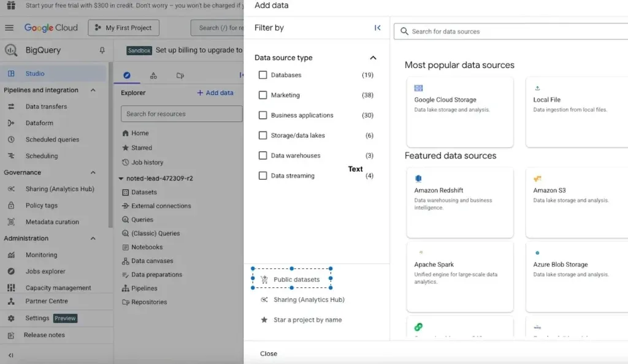Screen dimensions: 628x364
Task: Tick the Databases checkbox
Action: (x=263, y=75)
